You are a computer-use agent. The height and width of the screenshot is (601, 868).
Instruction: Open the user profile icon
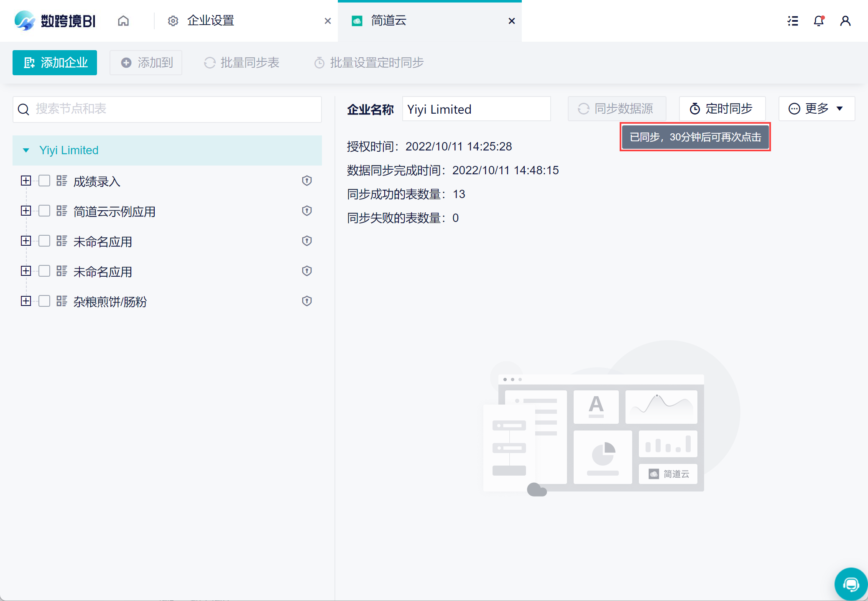pos(845,21)
